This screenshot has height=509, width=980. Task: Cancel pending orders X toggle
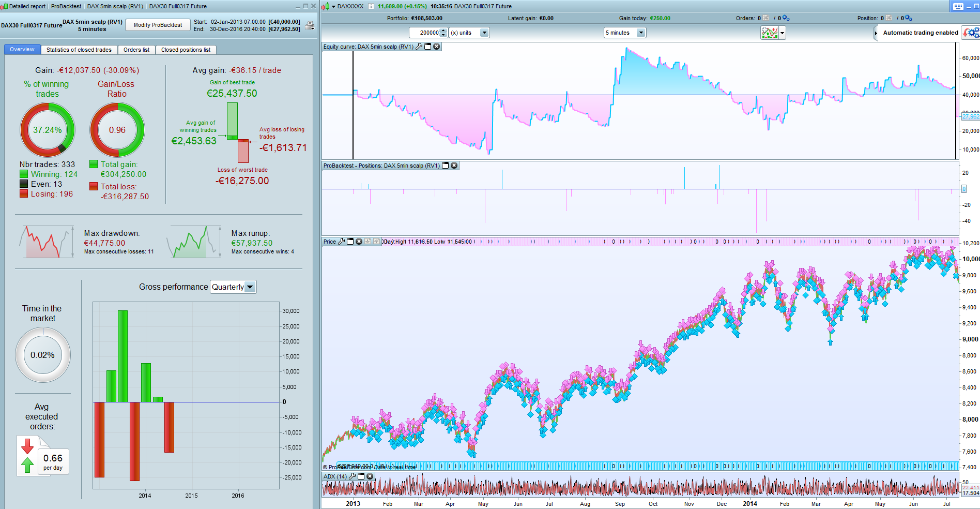pos(766,18)
